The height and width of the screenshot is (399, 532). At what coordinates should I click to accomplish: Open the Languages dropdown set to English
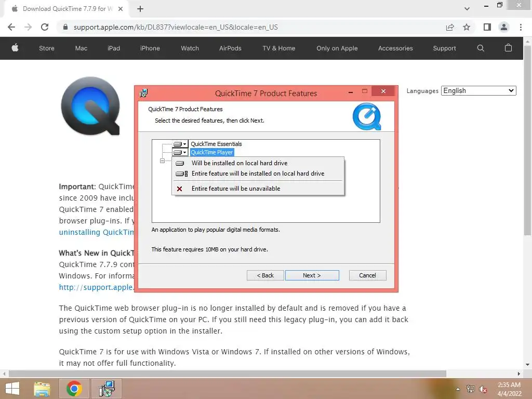pos(478,90)
